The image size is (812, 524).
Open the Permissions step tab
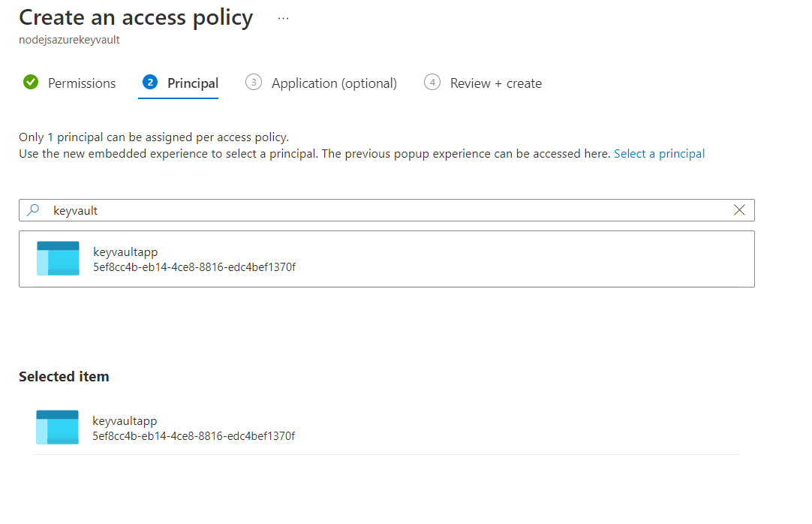82,83
